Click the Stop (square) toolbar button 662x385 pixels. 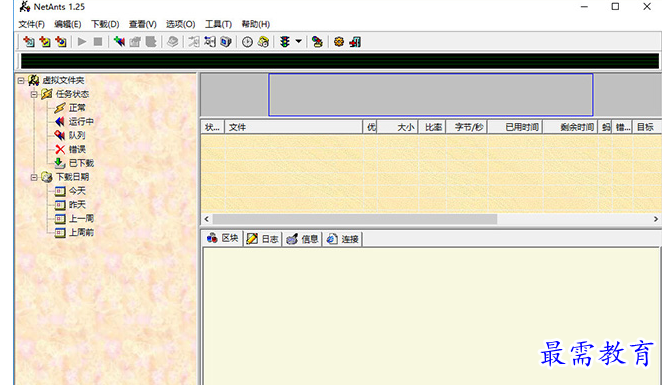tap(98, 42)
